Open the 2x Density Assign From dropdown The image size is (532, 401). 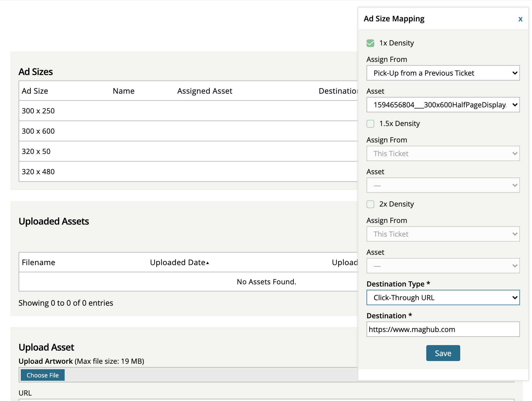point(443,234)
